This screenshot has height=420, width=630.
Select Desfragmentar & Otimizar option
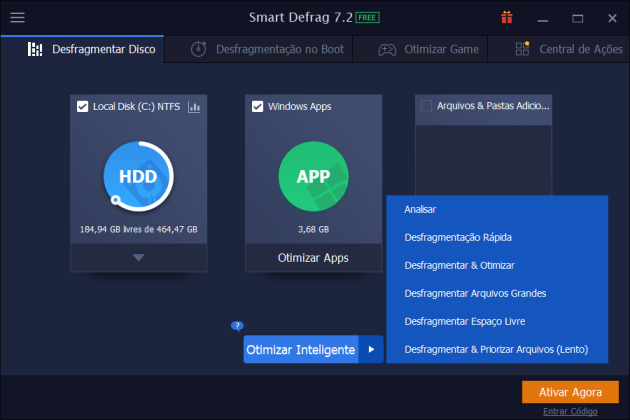click(x=497, y=265)
